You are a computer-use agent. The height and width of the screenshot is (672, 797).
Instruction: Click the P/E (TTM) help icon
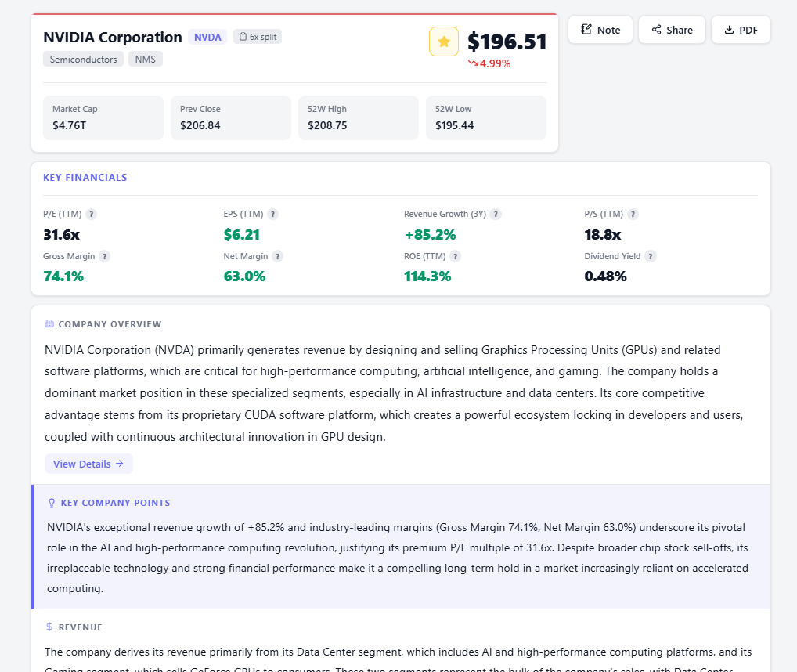tap(91, 214)
